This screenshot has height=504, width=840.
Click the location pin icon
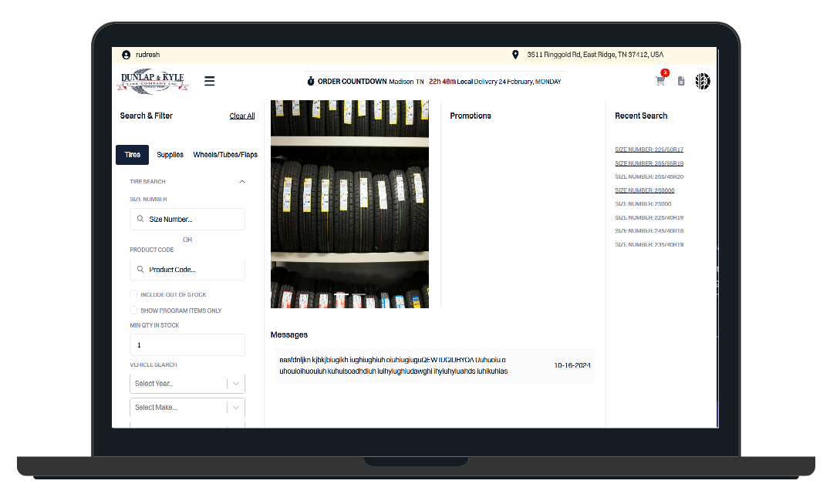515,55
